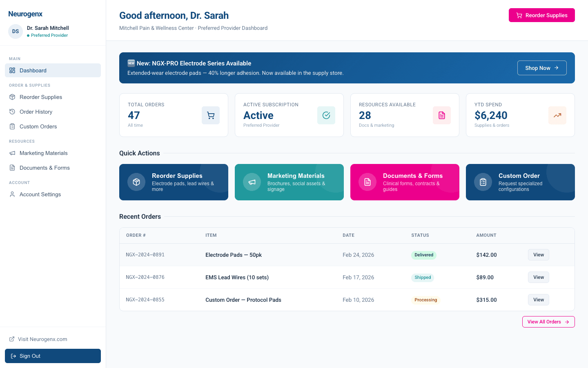Open Order History from the sidebar menu

36,112
